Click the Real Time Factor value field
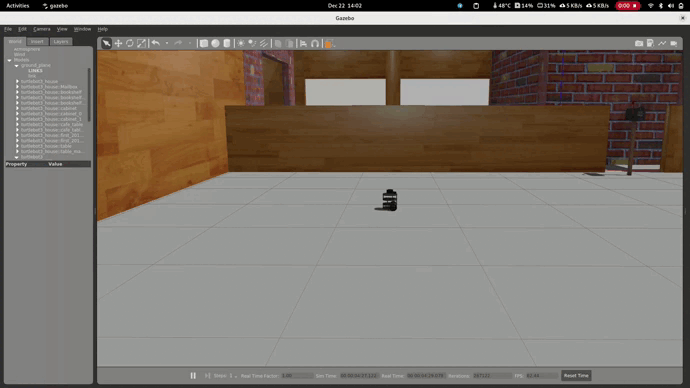The height and width of the screenshot is (388, 690). pyautogui.click(x=297, y=376)
